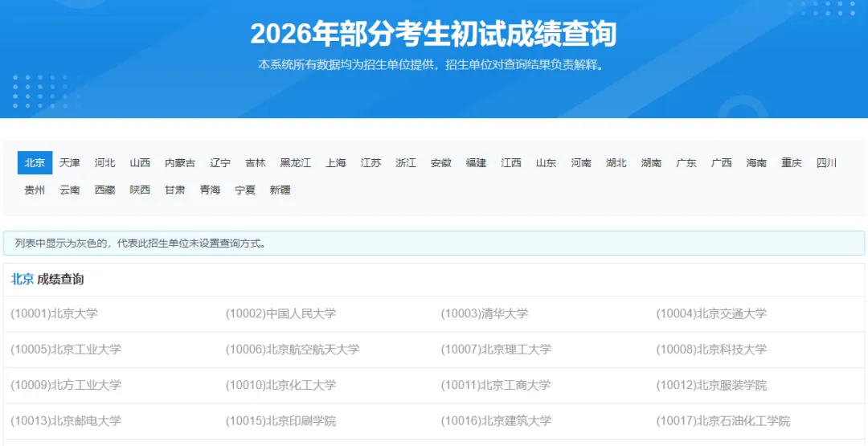Viewport: 868px width, 446px height.
Task: Click the (10012)北京服装学院 entry
Action: pos(711,385)
